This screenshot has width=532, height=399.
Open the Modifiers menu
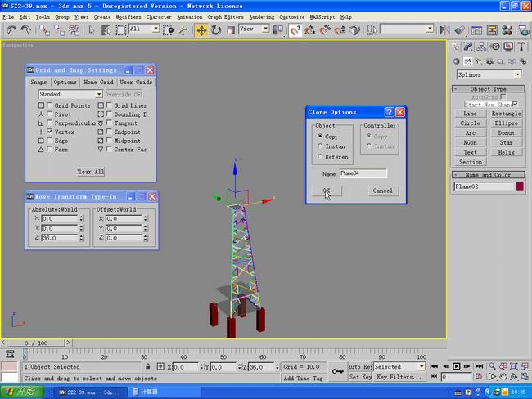[128, 17]
